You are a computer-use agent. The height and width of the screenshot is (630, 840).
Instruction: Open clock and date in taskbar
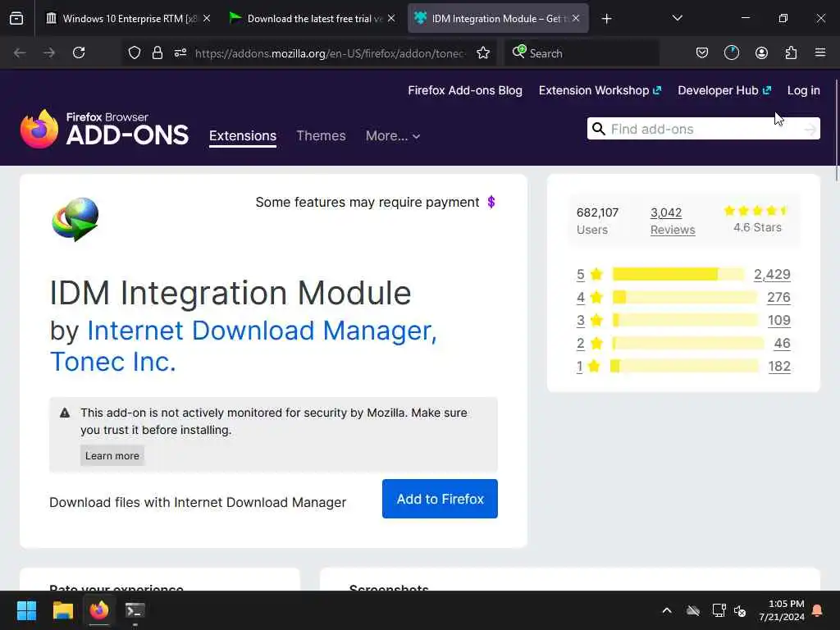click(781, 610)
